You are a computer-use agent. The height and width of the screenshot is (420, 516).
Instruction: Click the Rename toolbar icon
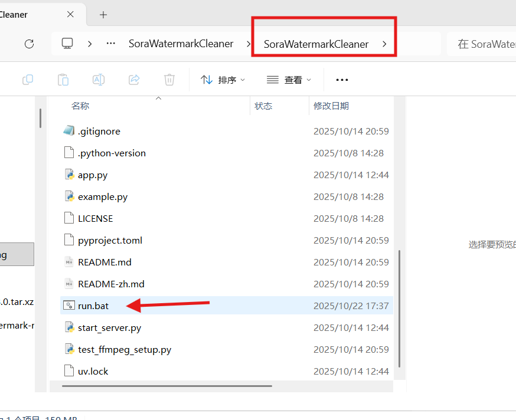[99, 80]
